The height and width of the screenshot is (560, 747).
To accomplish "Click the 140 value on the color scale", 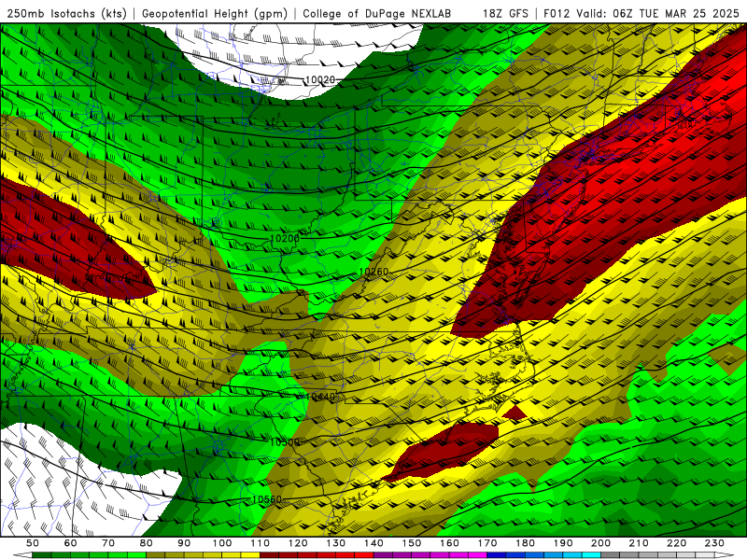I will pyautogui.click(x=373, y=543).
